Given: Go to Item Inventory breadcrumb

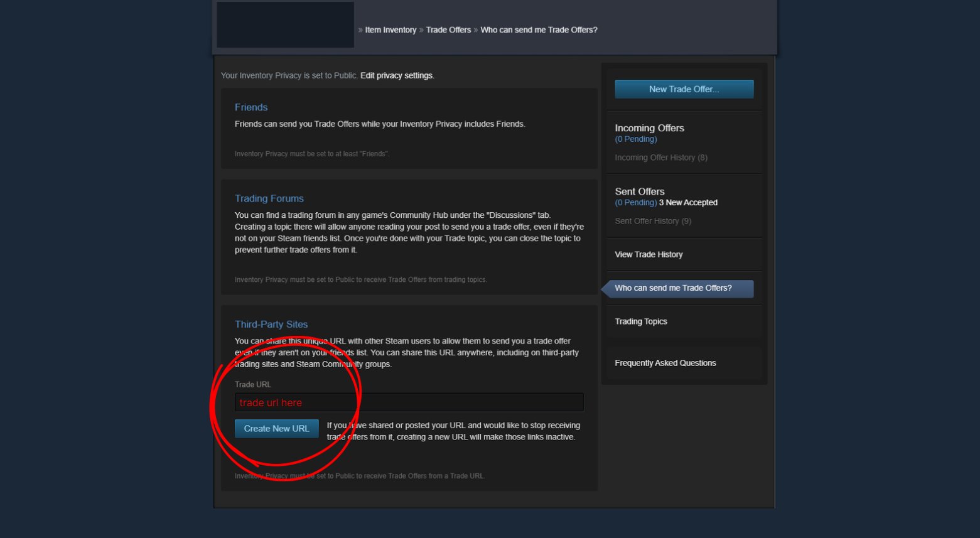Looking at the screenshot, I should [390, 30].
